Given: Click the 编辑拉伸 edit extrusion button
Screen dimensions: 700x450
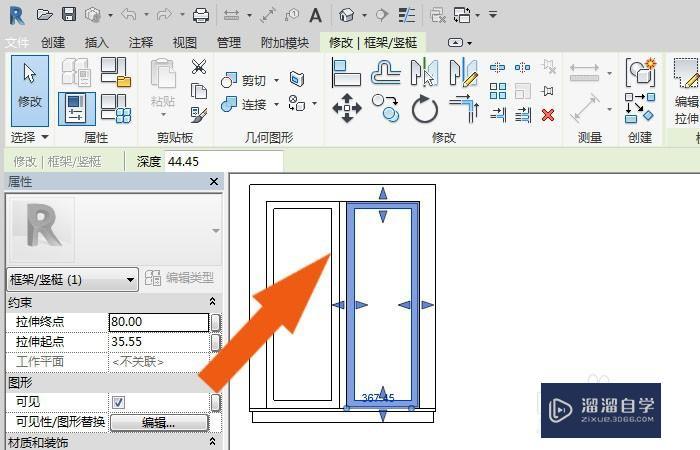Looking at the screenshot, I should [686, 92].
